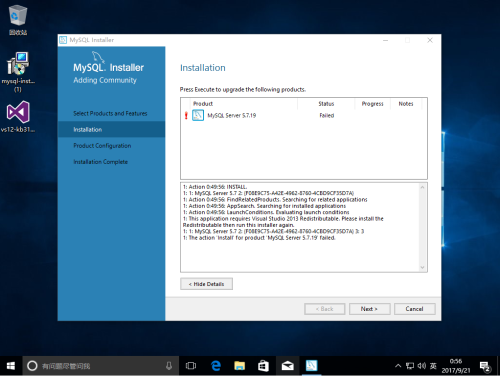Launch Microsoft Edge from the taskbar
500x376 pixels.
point(216,366)
